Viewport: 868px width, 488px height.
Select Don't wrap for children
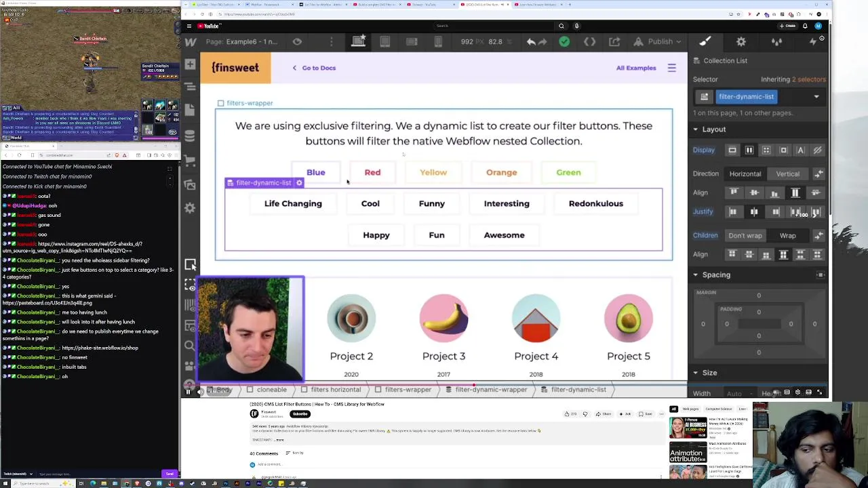pyautogui.click(x=745, y=236)
